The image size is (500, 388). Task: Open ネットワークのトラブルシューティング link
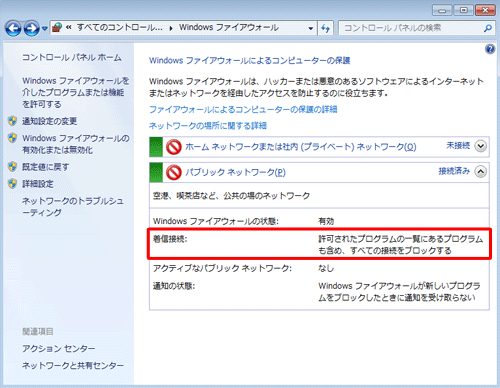click(73, 207)
